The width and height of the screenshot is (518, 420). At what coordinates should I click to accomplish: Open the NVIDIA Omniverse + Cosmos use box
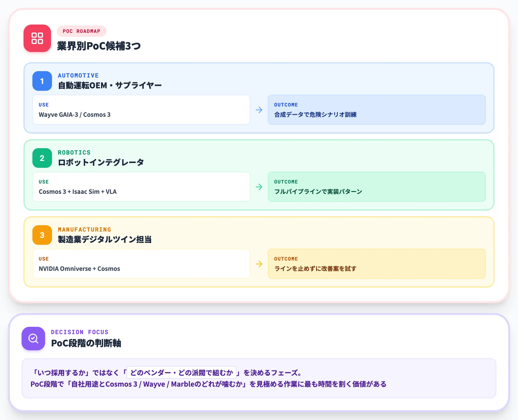coord(141,264)
